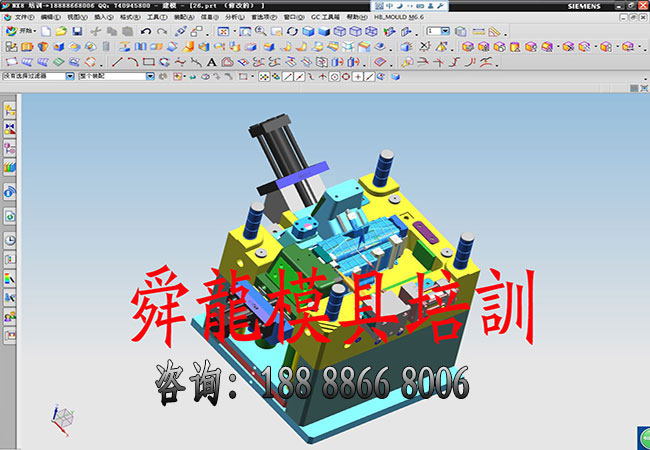Click the Save icon in the toolbar
Viewport: 650px width, 450px height.
(x=77, y=32)
